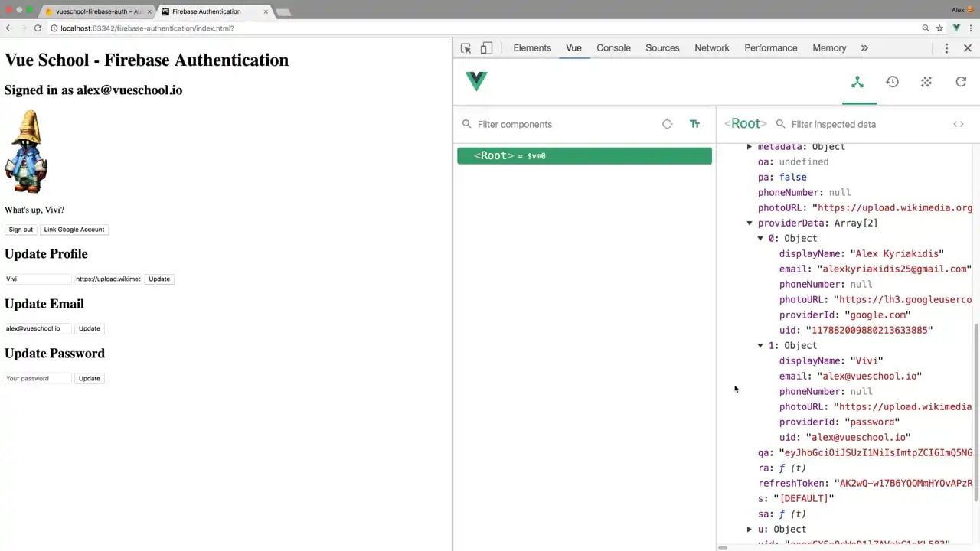980x551 pixels.
Task: Click the inspect element picker icon
Action: pos(465,48)
